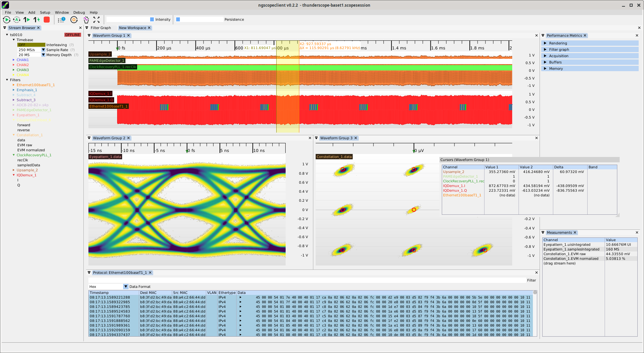Click the protocol Filter input field
This screenshot has width=644, height=353.
tap(307, 280)
